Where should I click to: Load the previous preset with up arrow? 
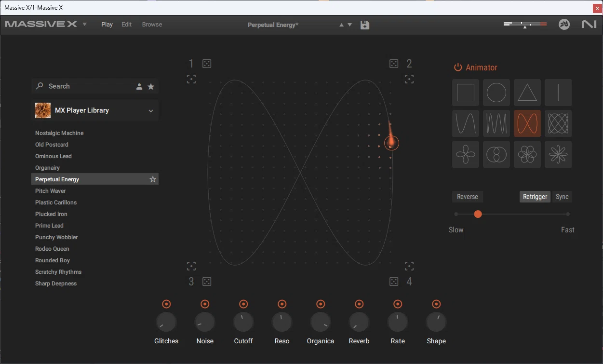[342, 25]
